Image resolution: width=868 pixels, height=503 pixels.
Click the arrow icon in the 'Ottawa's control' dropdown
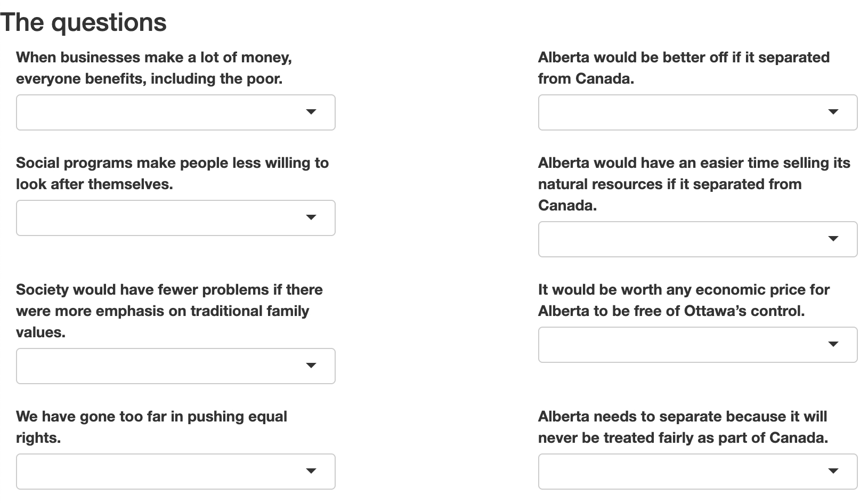[833, 344]
